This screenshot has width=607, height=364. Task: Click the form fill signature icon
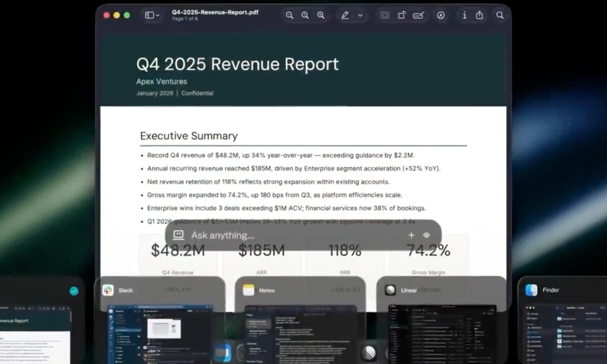coord(418,15)
